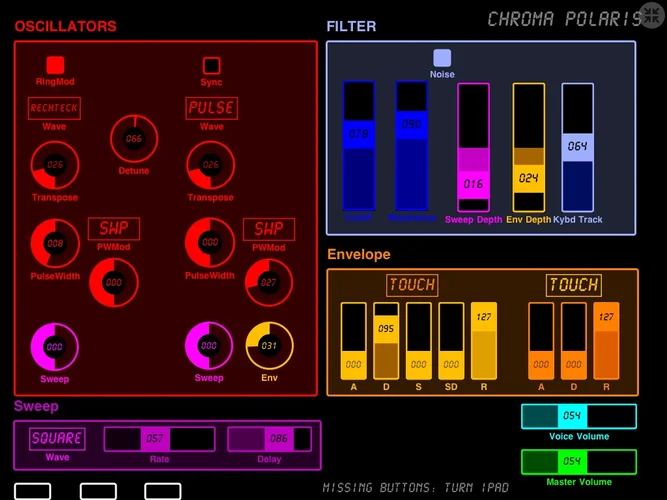Toggle the RingMod switch on
Screen dimensions: 667x500
pos(55,65)
